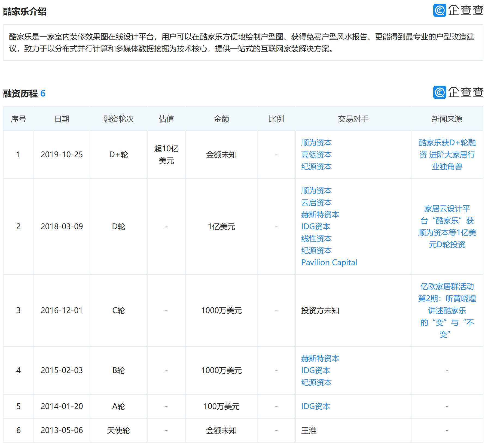This screenshot has width=491, height=448.
Task: Click the 融资轮次 column header
Action: pos(118,119)
